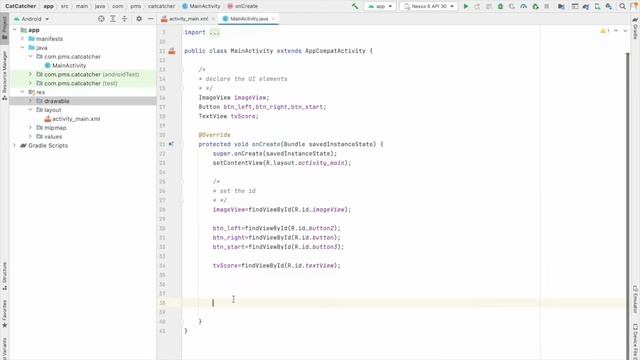Collapse the app module node
640x360 pixels.
pos(15,30)
